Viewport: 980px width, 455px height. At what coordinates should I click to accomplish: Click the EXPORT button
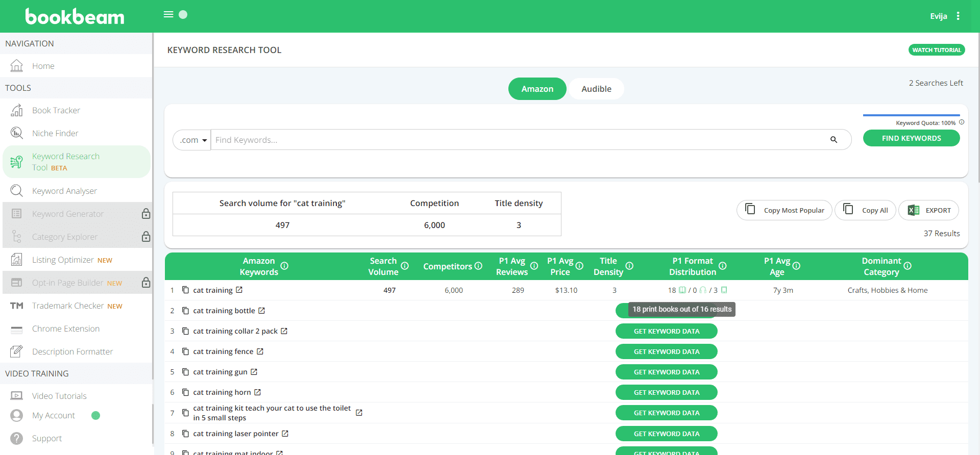(x=928, y=210)
